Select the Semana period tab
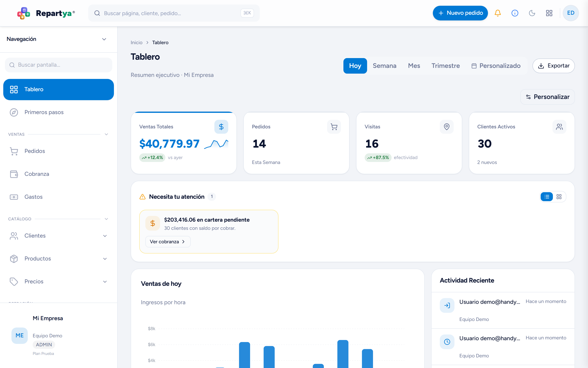The height and width of the screenshot is (368, 588). click(384, 66)
